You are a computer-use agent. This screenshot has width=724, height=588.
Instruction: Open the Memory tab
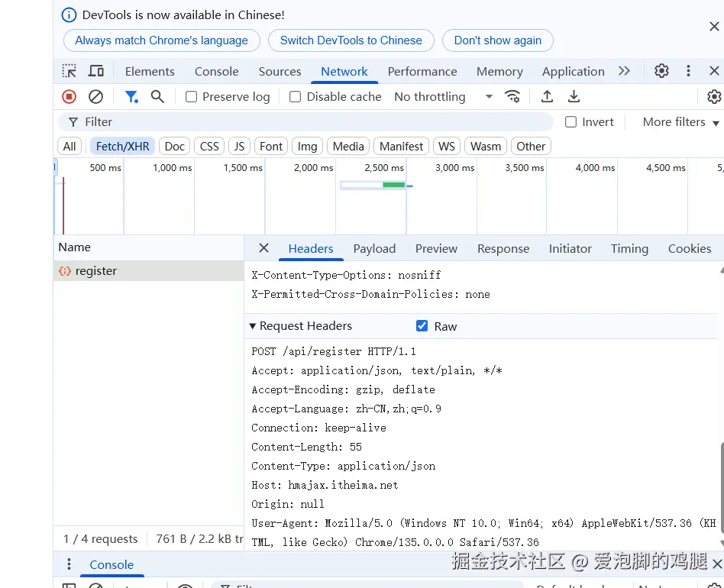point(499,72)
